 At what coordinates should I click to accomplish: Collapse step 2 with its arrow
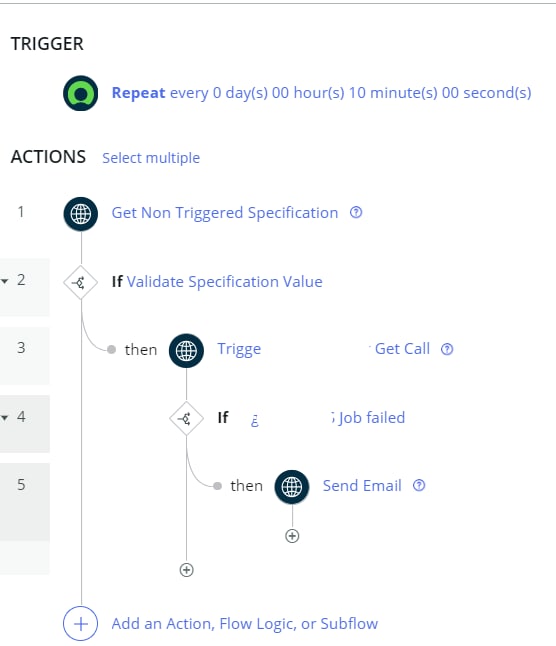click(5, 281)
